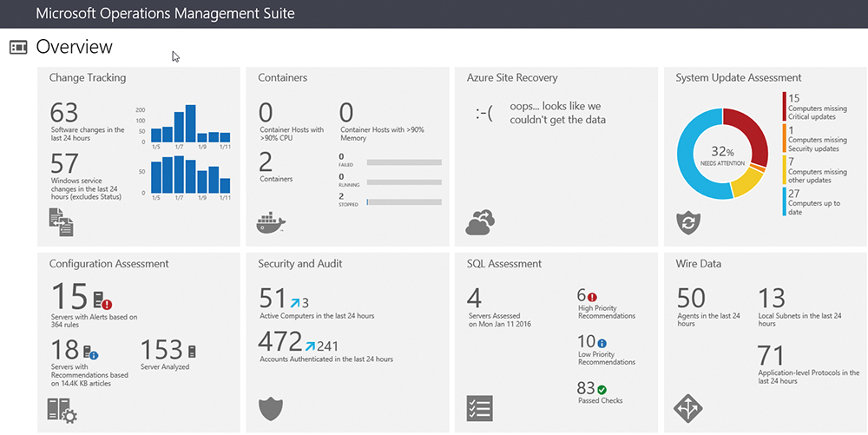Click the Microsoft Operations Management Suite title
This screenshot has width=868, height=435.
165,13
